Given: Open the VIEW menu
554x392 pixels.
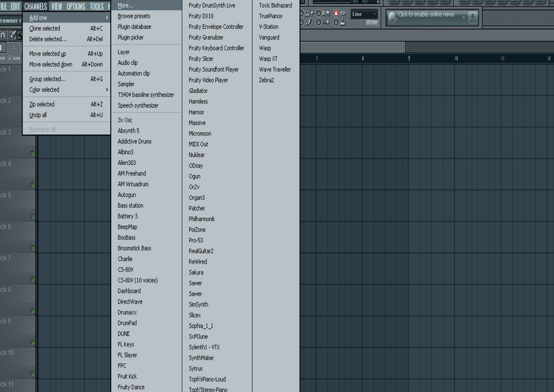Looking at the screenshot, I should coord(57,6).
